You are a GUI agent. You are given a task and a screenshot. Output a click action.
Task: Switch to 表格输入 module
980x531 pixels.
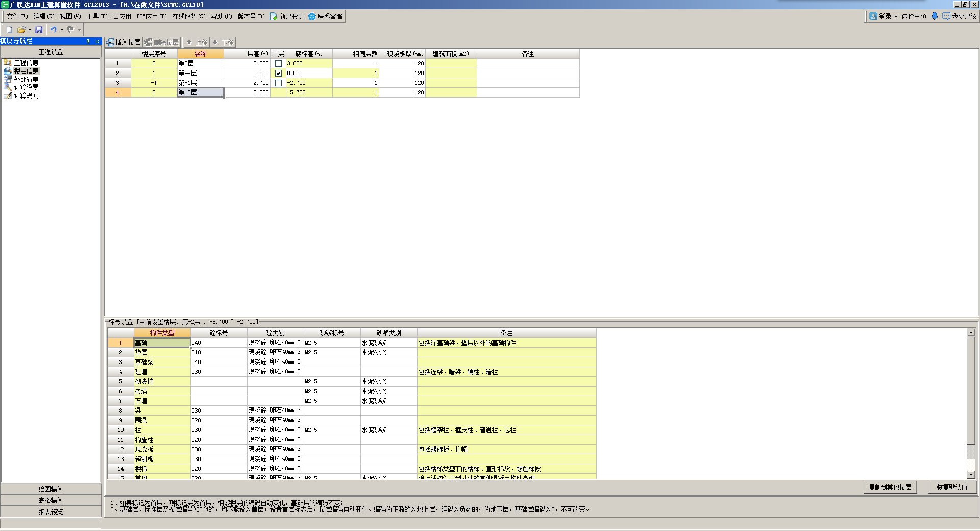pyautogui.click(x=51, y=500)
